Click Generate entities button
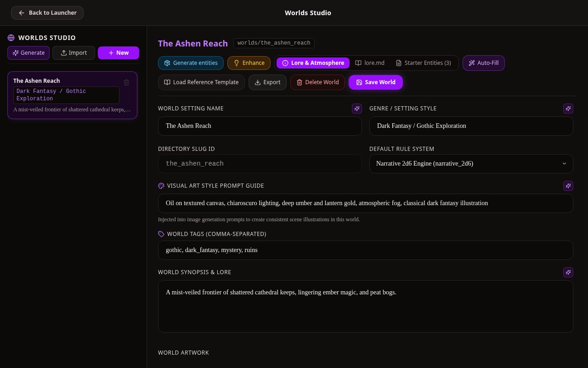This screenshot has width=588, height=368. coord(191,63)
